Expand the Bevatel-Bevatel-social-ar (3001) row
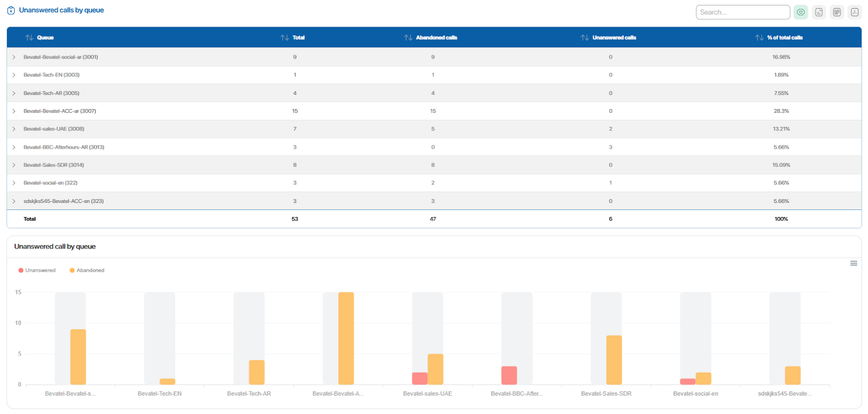 point(14,57)
